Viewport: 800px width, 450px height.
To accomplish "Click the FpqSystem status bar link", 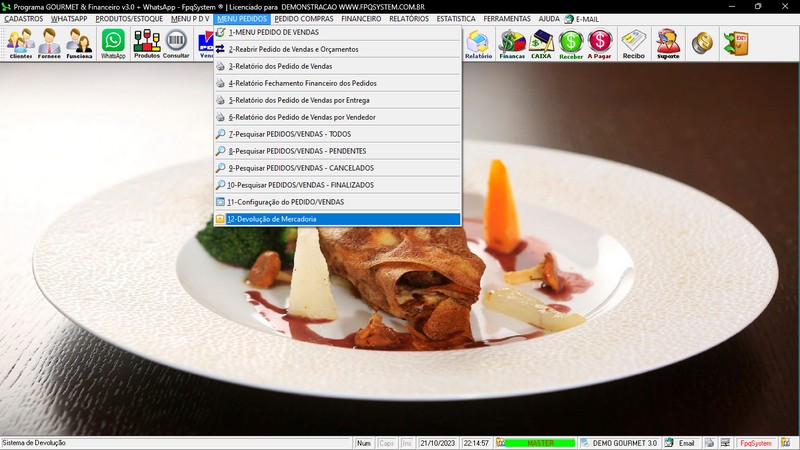I will click(756, 443).
